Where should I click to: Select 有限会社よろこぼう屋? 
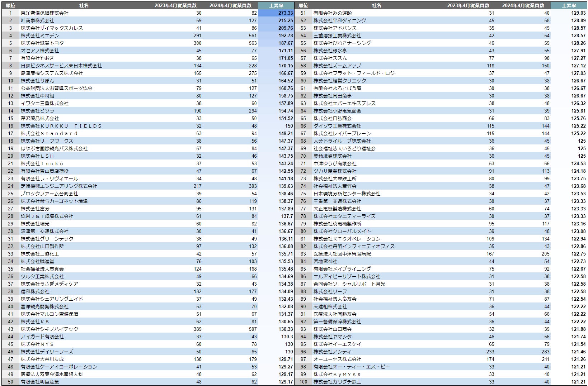(337, 88)
